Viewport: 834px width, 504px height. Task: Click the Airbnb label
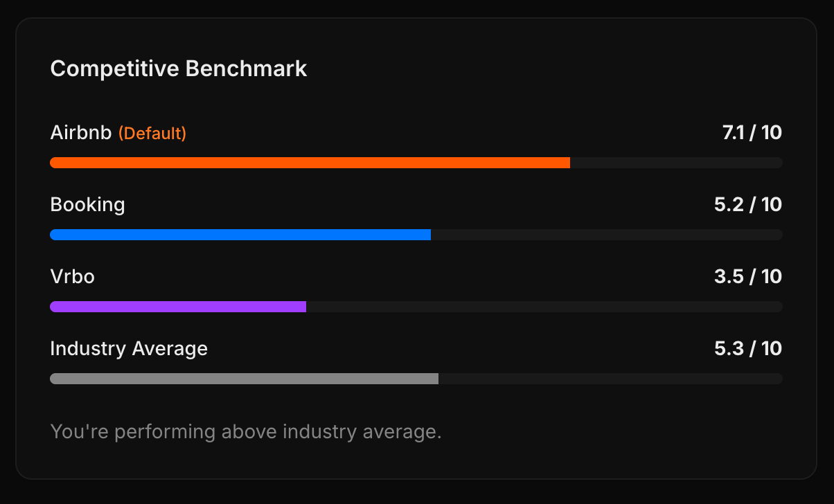80,133
